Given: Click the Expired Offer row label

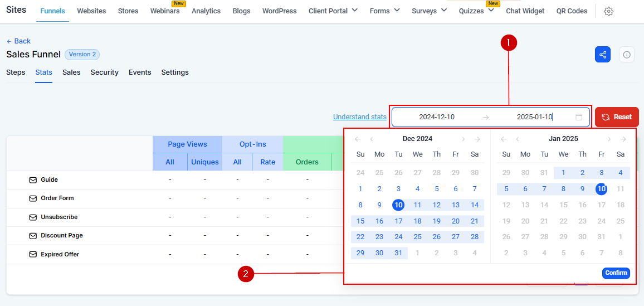Looking at the screenshot, I should 60,255.
